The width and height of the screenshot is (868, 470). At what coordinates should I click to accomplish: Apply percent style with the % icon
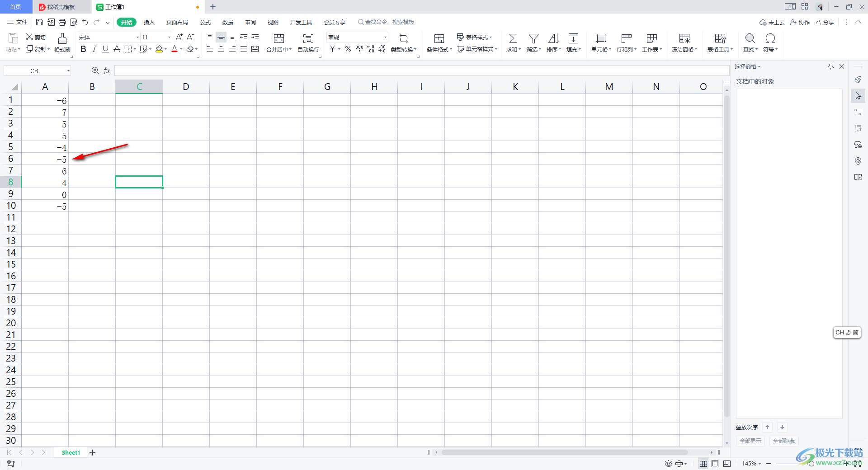point(348,49)
